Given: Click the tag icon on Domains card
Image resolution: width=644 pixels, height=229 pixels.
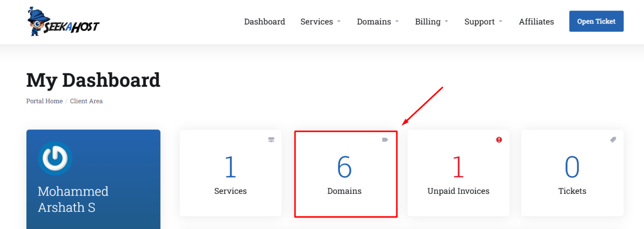Looking at the screenshot, I should pos(385,140).
